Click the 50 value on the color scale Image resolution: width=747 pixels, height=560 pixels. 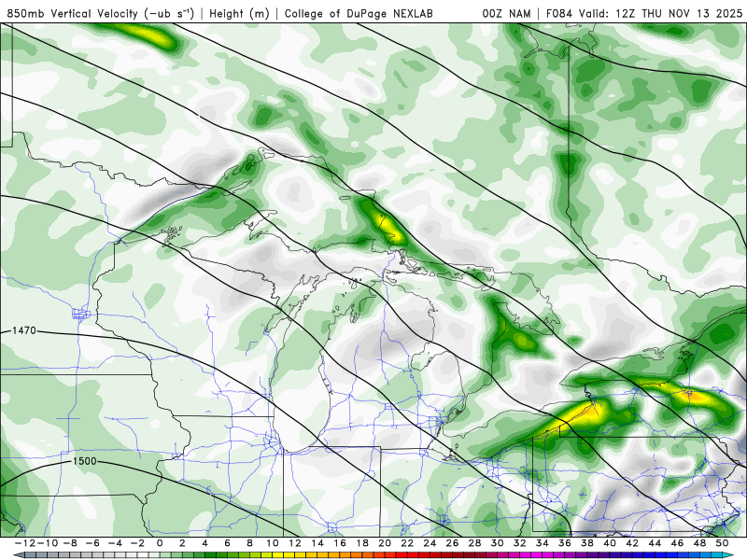tap(722, 543)
